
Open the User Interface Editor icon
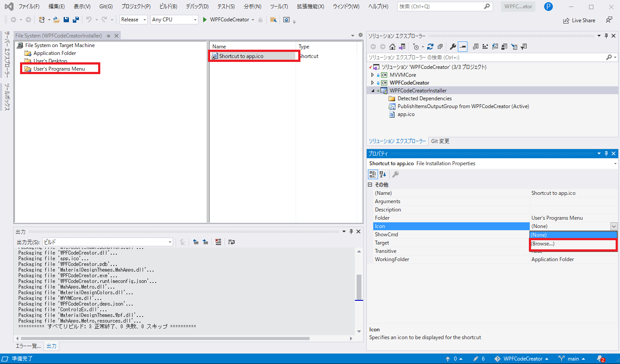pos(504,47)
